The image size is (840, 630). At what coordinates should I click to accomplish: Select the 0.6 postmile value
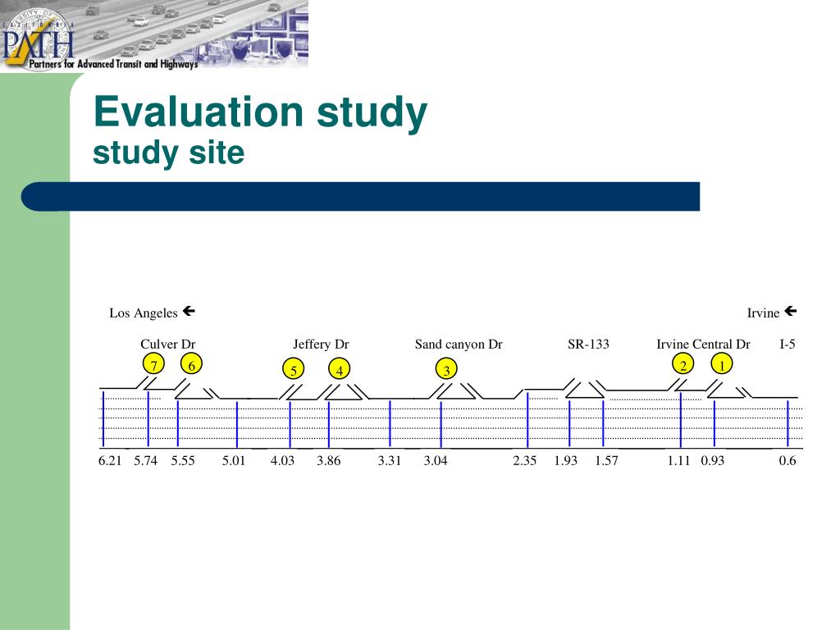point(787,461)
